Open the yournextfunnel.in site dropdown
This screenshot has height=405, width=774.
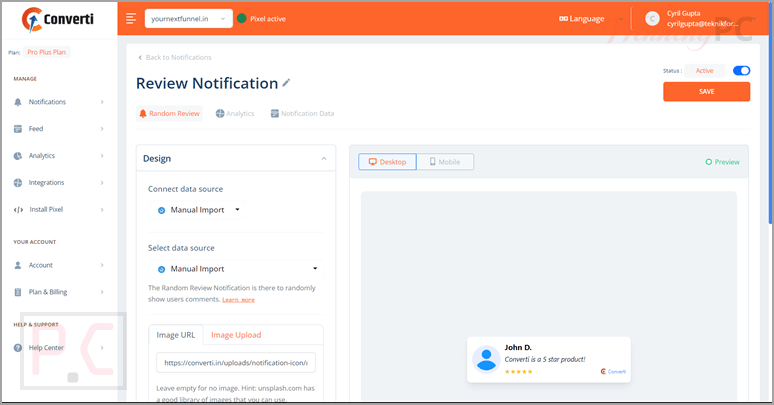[189, 19]
